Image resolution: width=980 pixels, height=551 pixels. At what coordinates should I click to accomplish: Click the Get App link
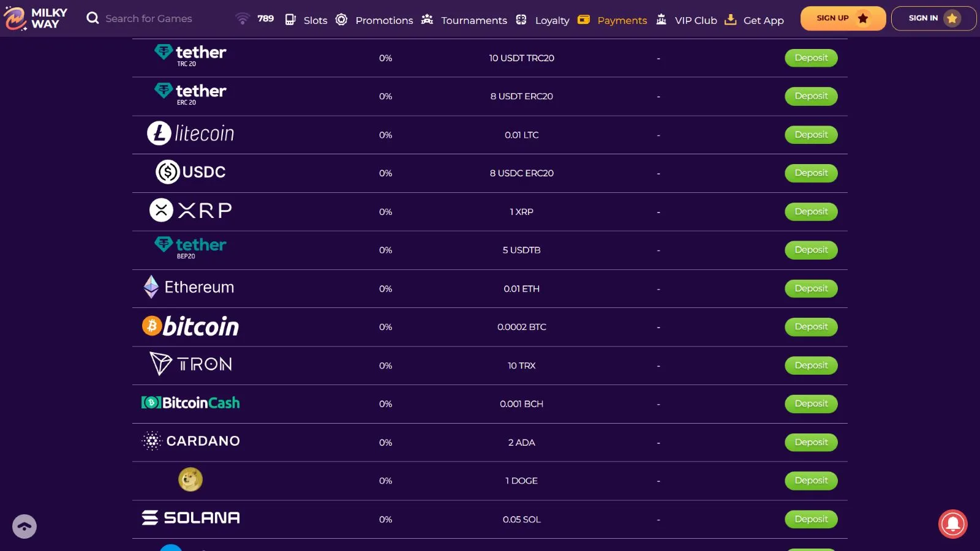point(763,20)
